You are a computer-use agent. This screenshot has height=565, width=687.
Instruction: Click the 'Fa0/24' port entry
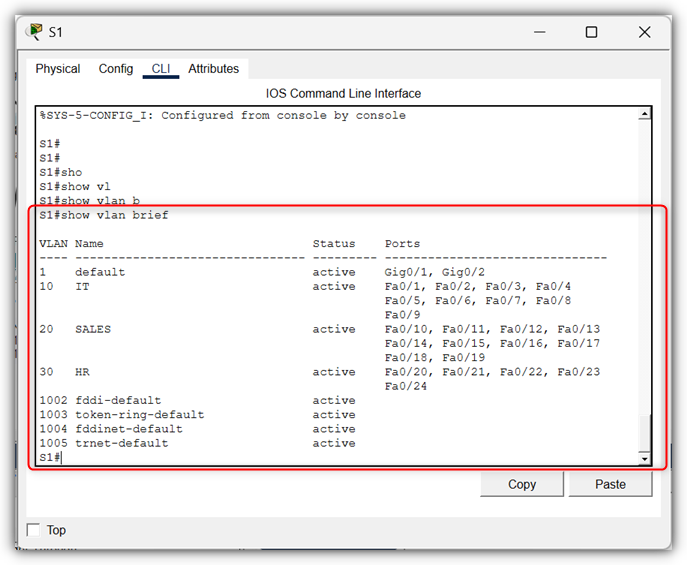[406, 386]
